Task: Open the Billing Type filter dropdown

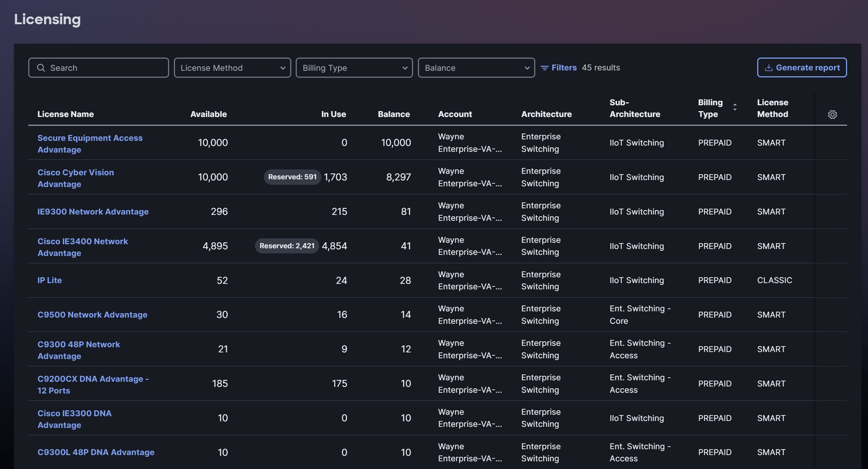Action: point(354,68)
